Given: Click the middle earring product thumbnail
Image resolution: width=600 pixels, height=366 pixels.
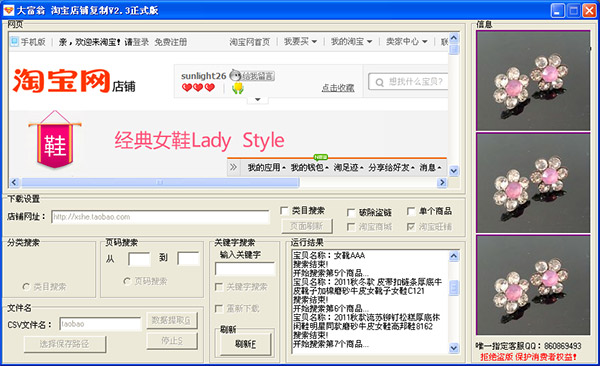Looking at the screenshot, I should (x=533, y=183).
